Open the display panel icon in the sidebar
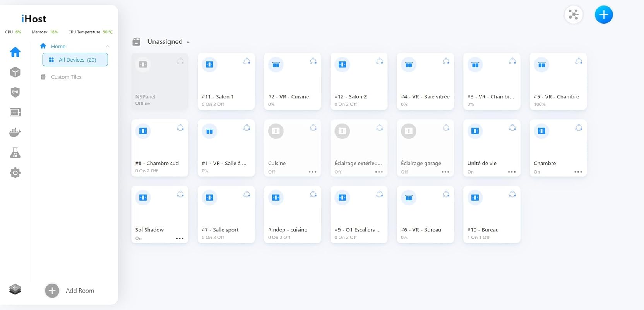This screenshot has height=310, width=644. tap(15, 112)
